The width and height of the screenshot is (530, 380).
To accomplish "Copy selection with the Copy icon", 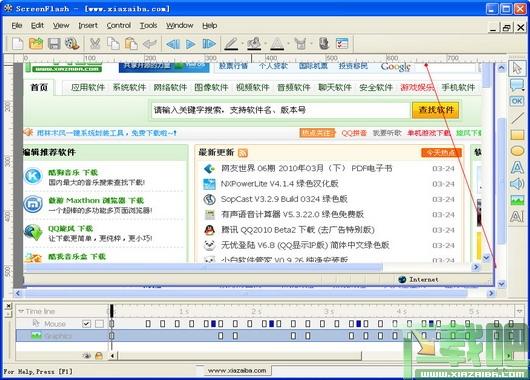I will click(113, 44).
